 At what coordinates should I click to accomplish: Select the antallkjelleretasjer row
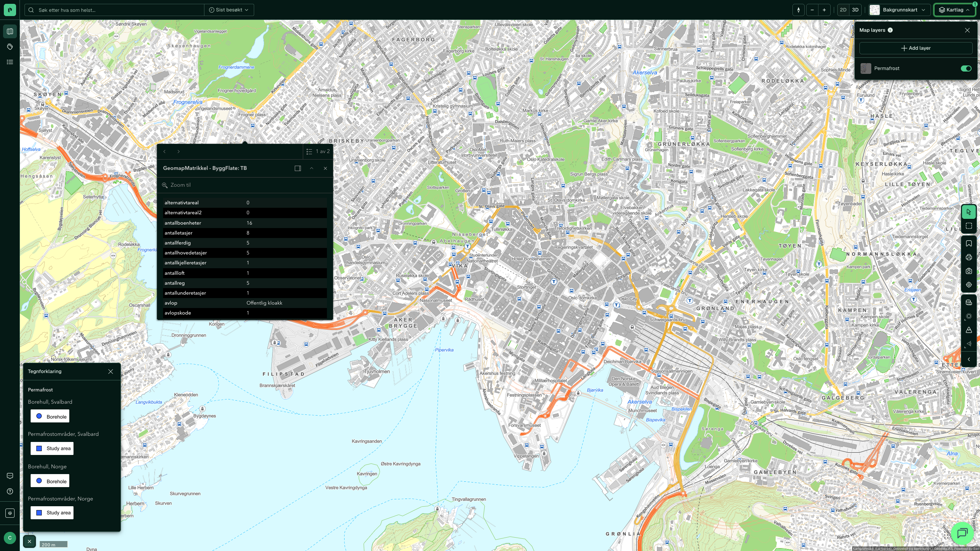point(245,263)
